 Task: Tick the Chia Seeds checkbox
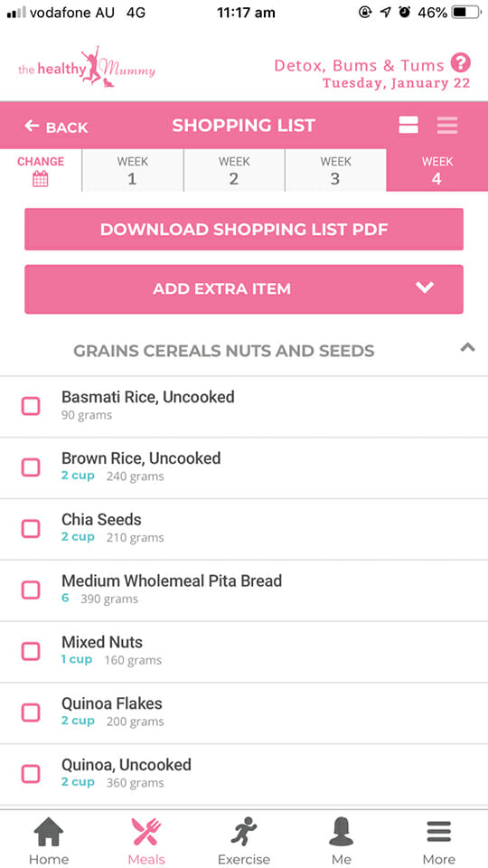(x=31, y=529)
